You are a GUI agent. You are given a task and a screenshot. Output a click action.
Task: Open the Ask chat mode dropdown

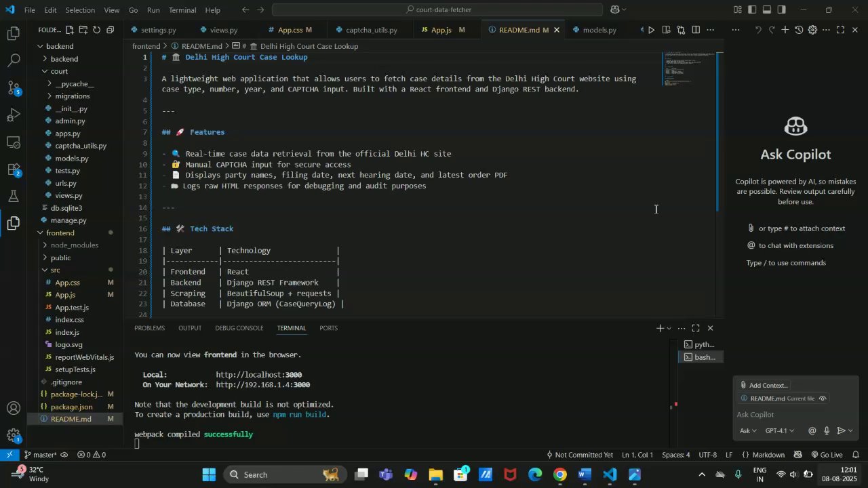pos(748,430)
